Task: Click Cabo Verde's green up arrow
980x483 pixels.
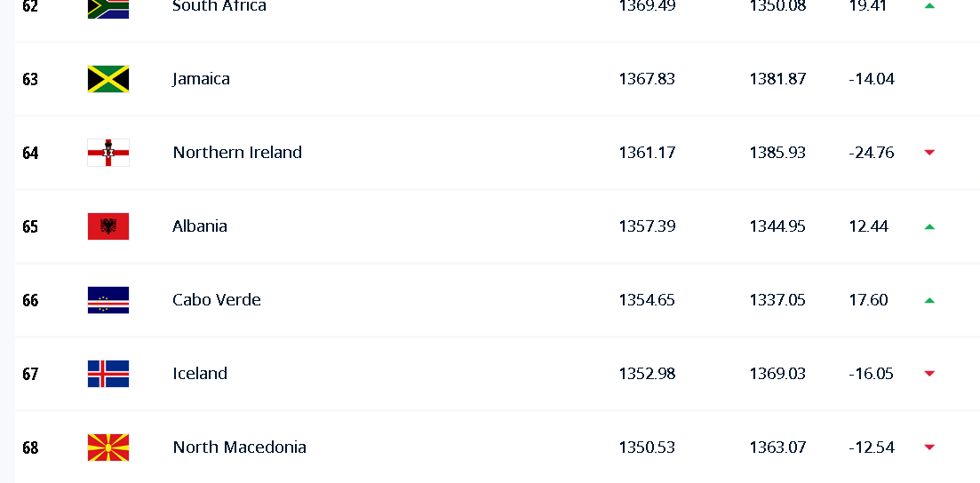Action: 929,300
